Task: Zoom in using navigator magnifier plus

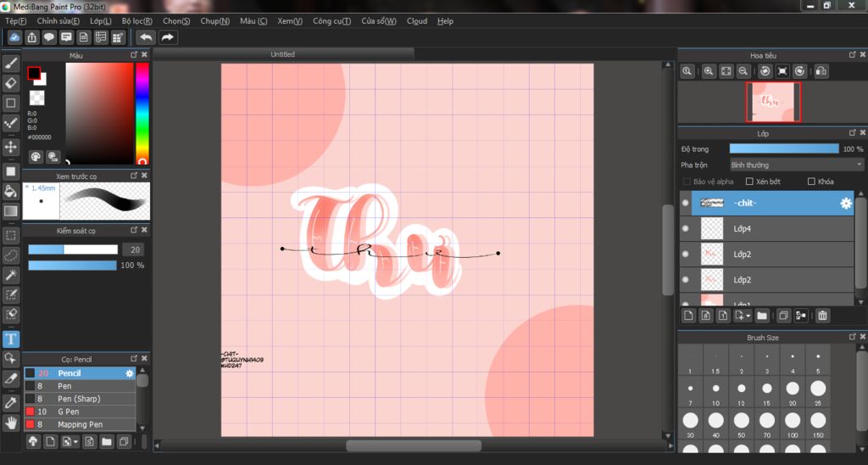Action: 709,71
